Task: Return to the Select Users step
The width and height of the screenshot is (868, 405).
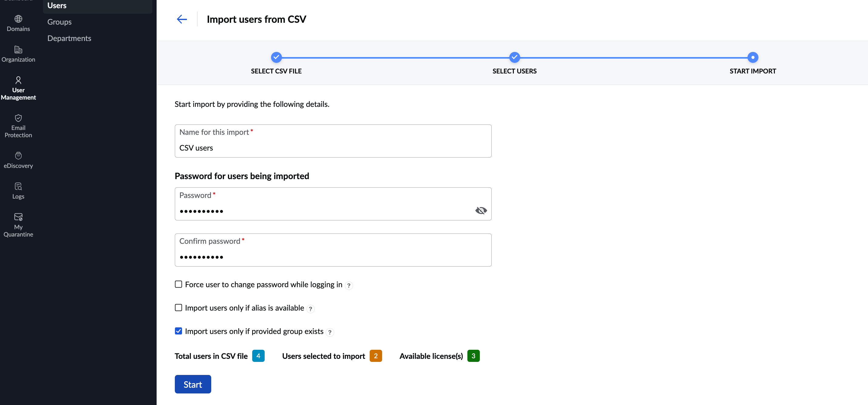Action: pyautogui.click(x=514, y=57)
